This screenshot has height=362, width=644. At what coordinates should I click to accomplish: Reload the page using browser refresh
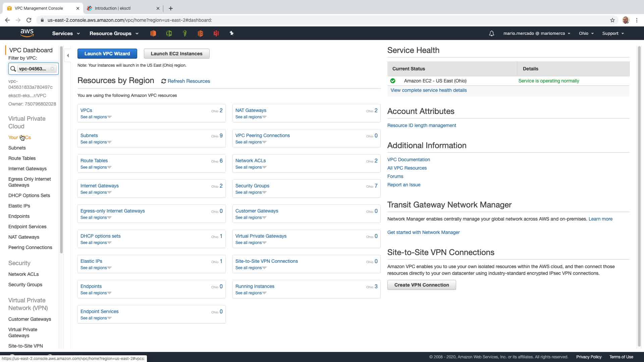click(29, 20)
